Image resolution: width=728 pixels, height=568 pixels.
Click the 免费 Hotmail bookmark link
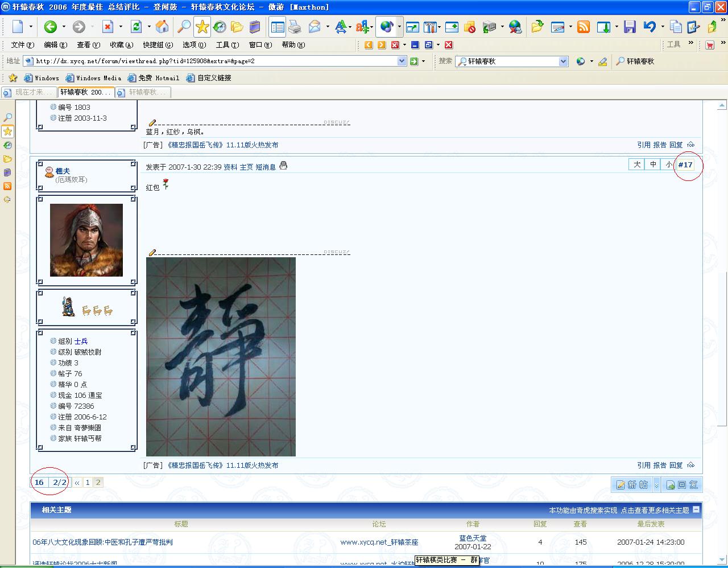coord(154,78)
